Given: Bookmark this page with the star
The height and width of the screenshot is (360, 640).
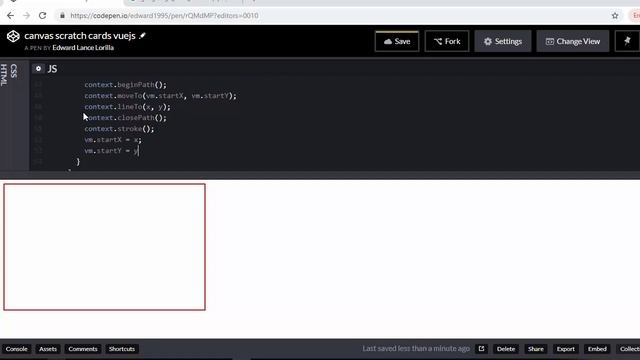Looking at the screenshot, I should [615, 16].
